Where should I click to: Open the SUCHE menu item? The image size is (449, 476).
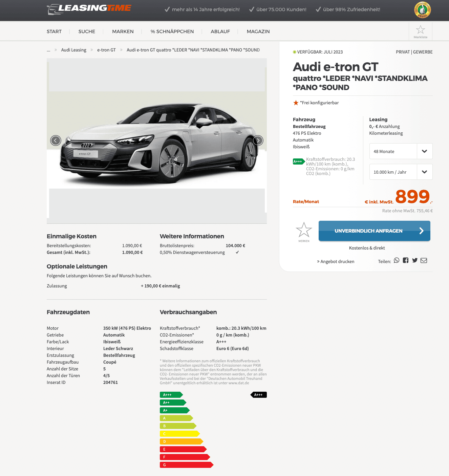87,31
